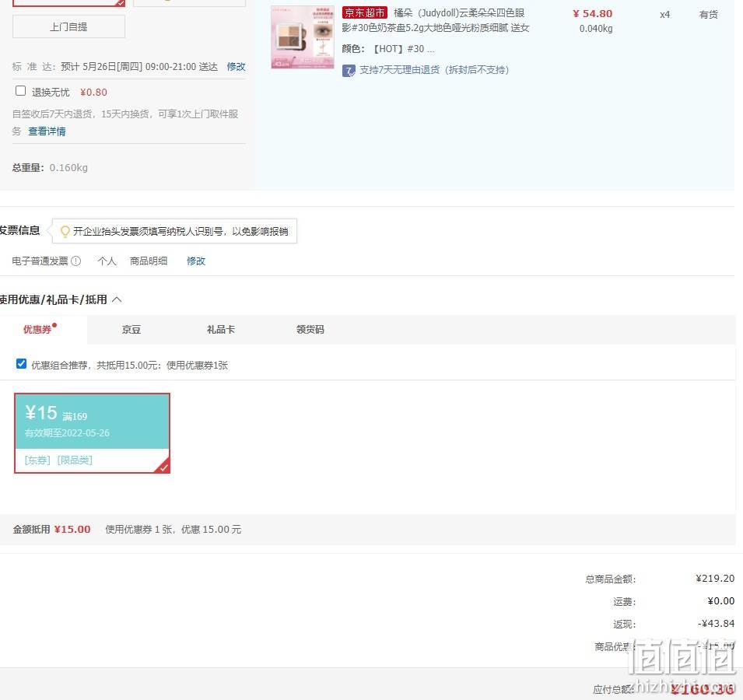Click the 京东超市 red badge
Image resolution: width=743 pixels, height=700 pixels.
(x=364, y=12)
